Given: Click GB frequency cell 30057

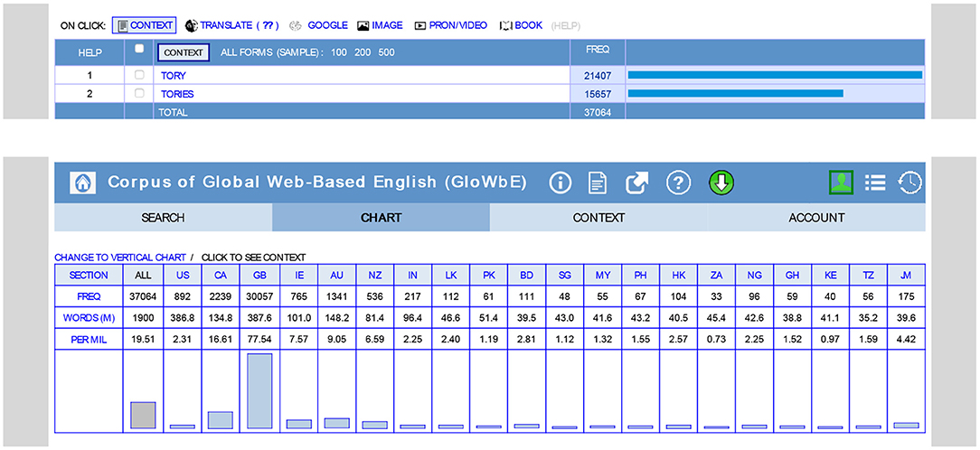Looking at the screenshot, I should coord(259,296).
